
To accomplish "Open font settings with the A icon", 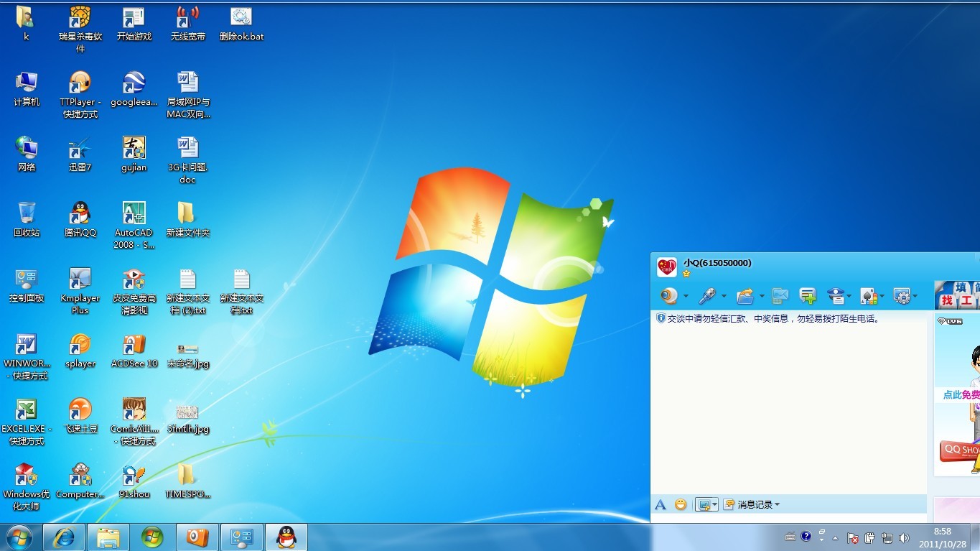I will [x=661, y=505].
